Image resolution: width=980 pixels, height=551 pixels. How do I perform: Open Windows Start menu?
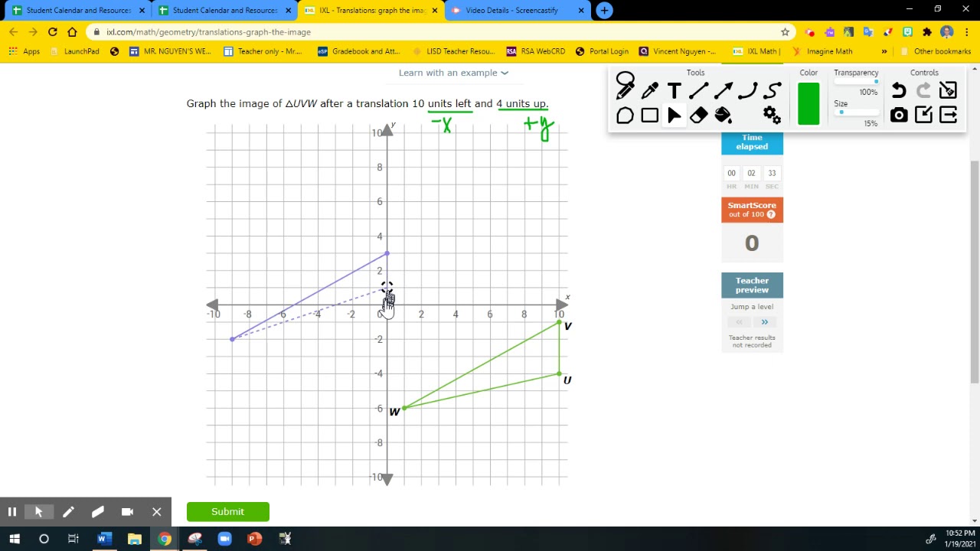click(14, 539)
